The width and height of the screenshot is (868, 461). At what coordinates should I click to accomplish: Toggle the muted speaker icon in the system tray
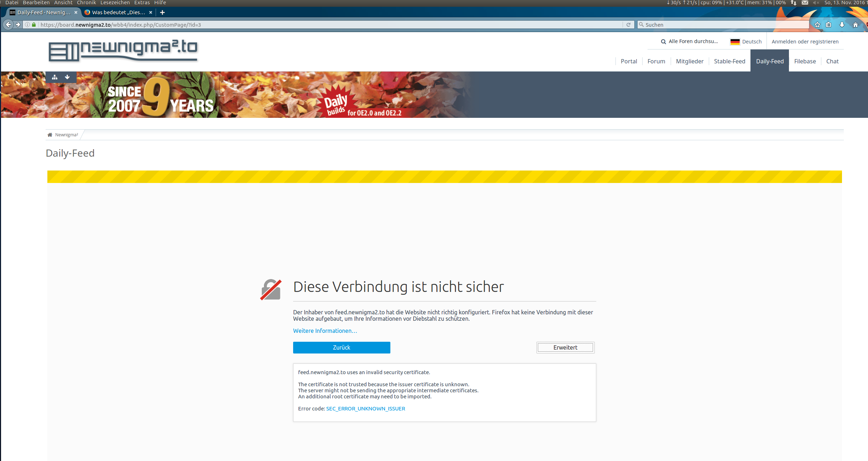816,2
